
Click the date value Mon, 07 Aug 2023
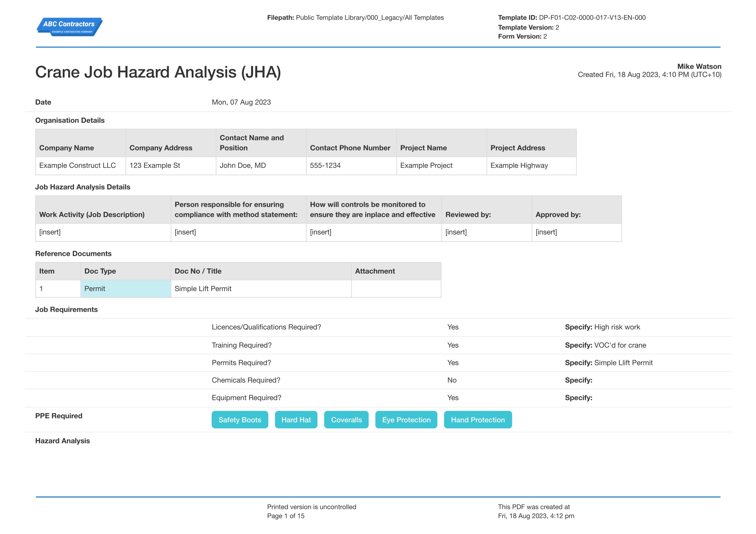pos(241,102)
